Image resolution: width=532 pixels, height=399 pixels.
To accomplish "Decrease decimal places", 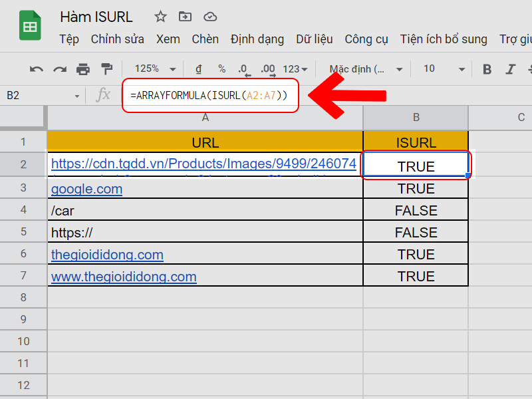I will (244, 70).
